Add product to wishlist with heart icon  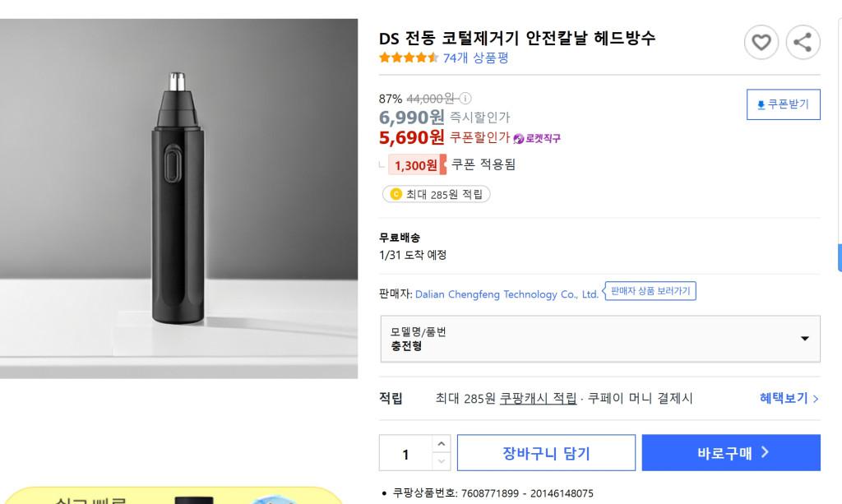[x=761, y=43]
